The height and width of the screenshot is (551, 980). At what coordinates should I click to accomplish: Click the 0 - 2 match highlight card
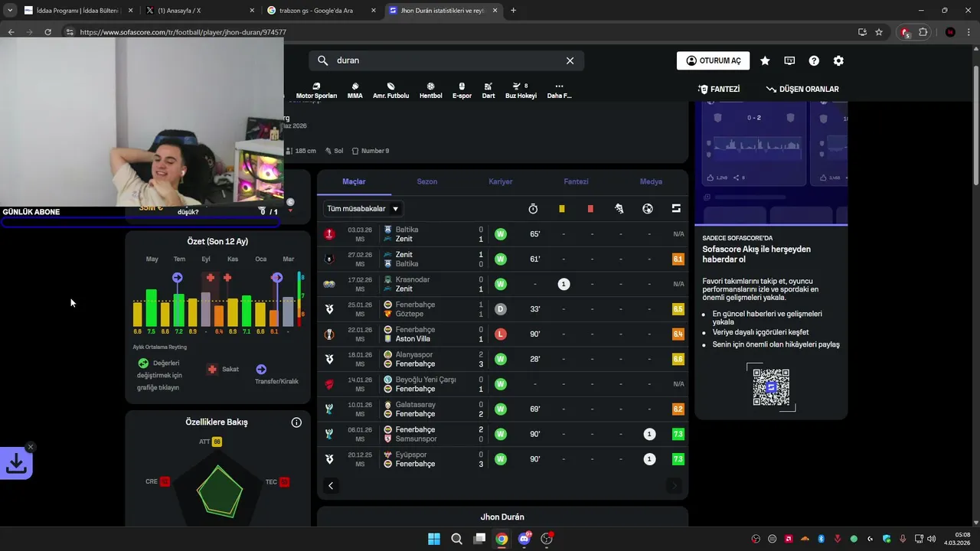click(754, 145)
